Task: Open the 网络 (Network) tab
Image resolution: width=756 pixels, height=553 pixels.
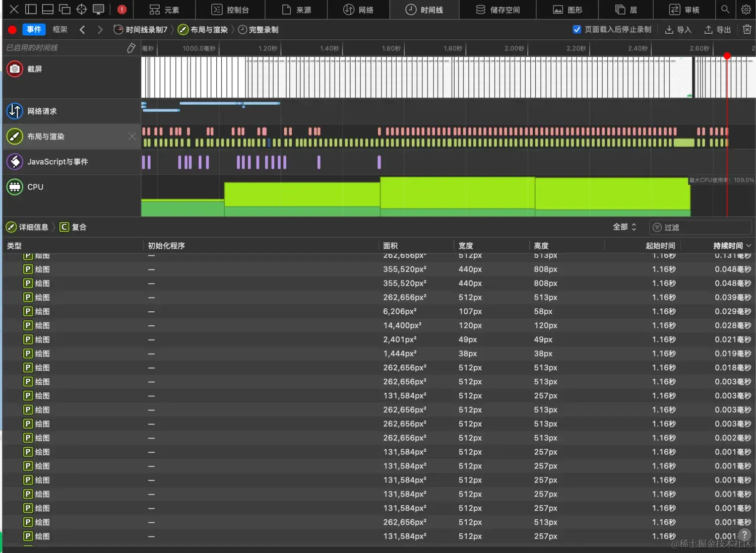Action: pos(358,10)
